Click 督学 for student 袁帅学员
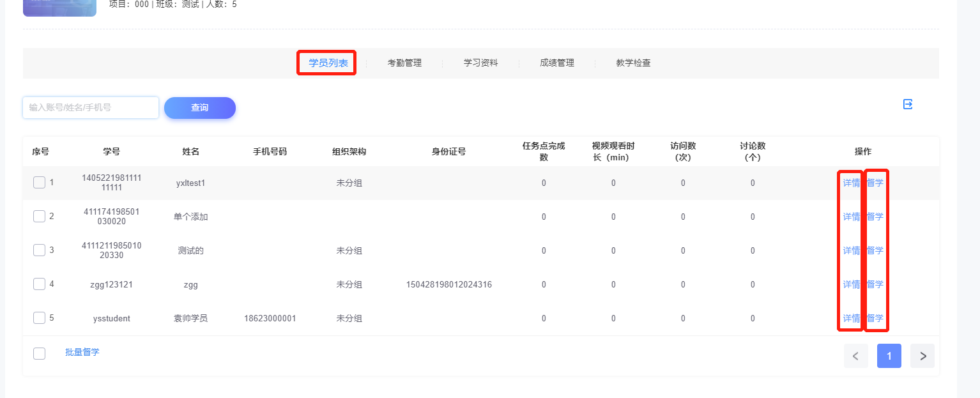Viewport: 980px width, 398px height. [875, 318]
